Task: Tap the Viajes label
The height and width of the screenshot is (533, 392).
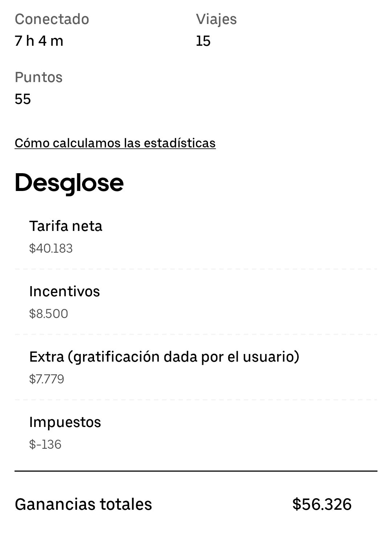Action: (x=216, y=19)
